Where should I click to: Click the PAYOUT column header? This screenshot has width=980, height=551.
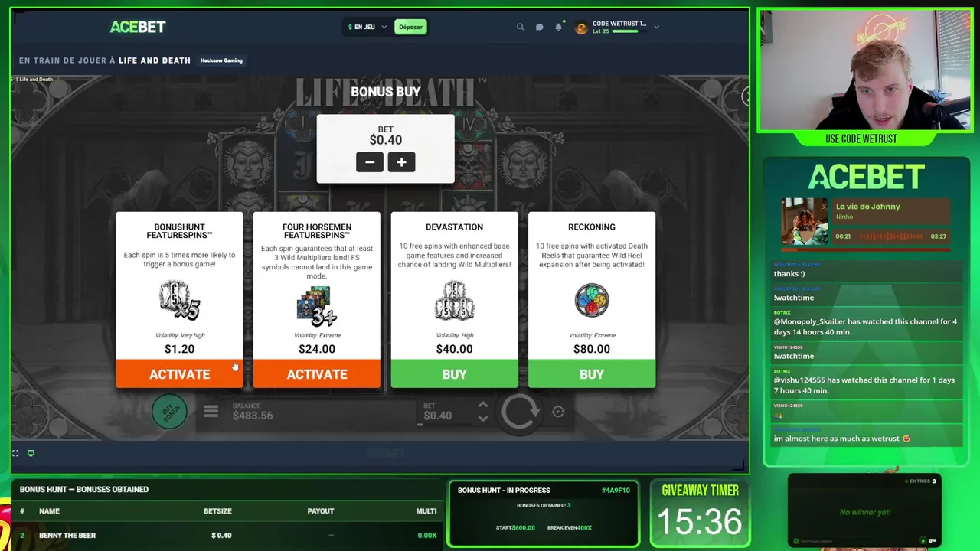click(x=321, y=511)
